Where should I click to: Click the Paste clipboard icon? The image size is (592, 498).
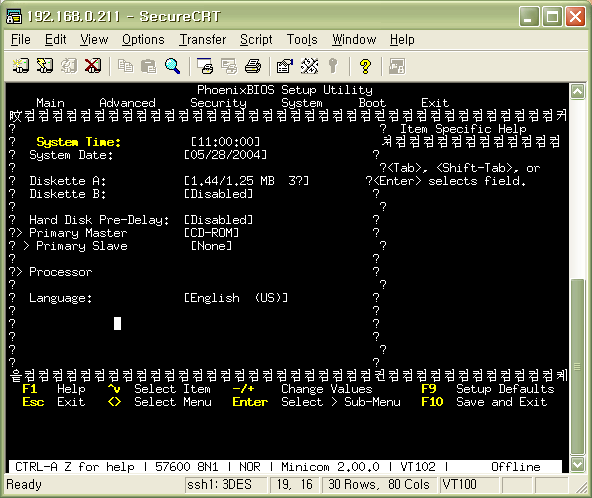click(x=148, y=66)
